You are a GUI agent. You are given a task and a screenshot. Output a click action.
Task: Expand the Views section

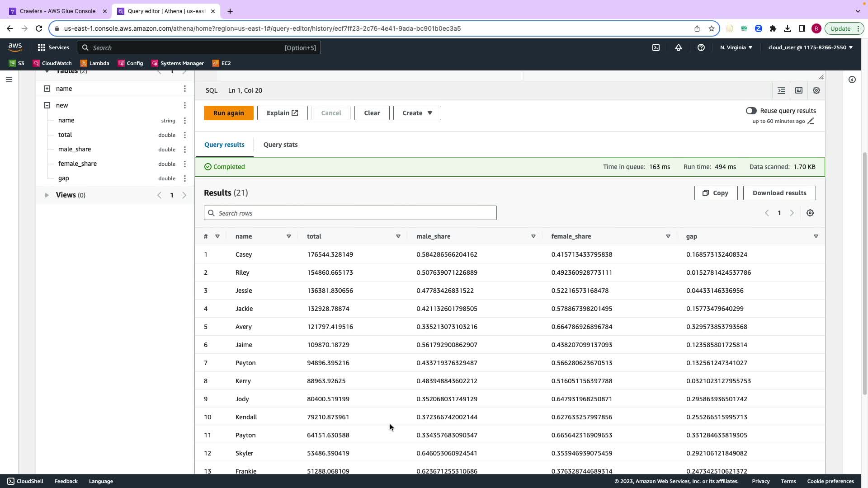point(47,195)
